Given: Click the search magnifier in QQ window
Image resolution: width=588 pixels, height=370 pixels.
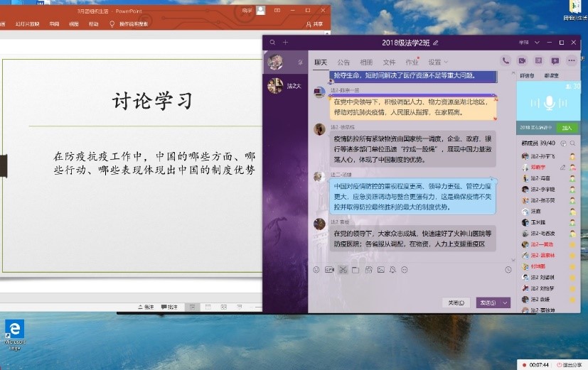Looking at the screenshot, I should coord(271,43).
